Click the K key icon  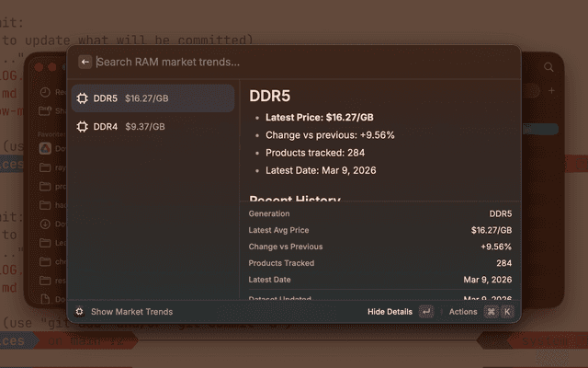tap(507, 312)
